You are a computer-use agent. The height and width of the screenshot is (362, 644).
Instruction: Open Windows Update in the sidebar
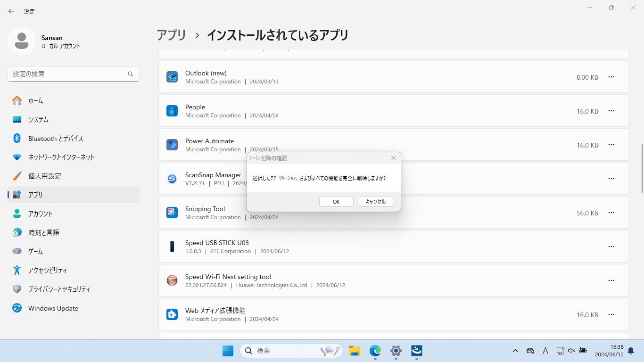(74, 308)
